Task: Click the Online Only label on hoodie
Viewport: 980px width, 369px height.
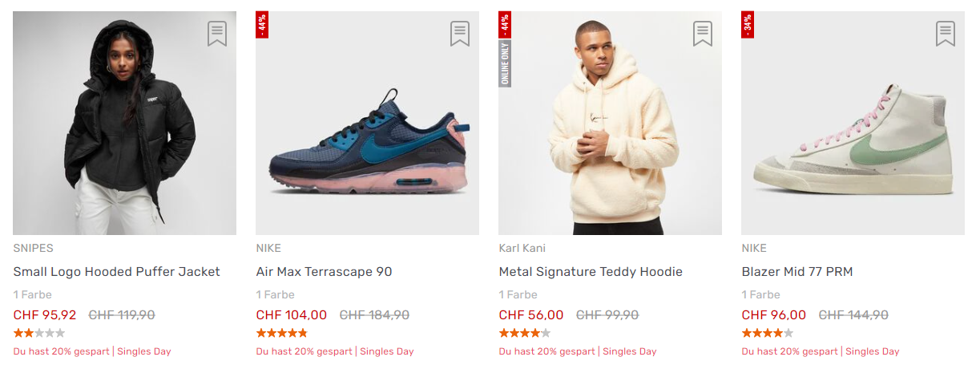Action: [505, 63]
